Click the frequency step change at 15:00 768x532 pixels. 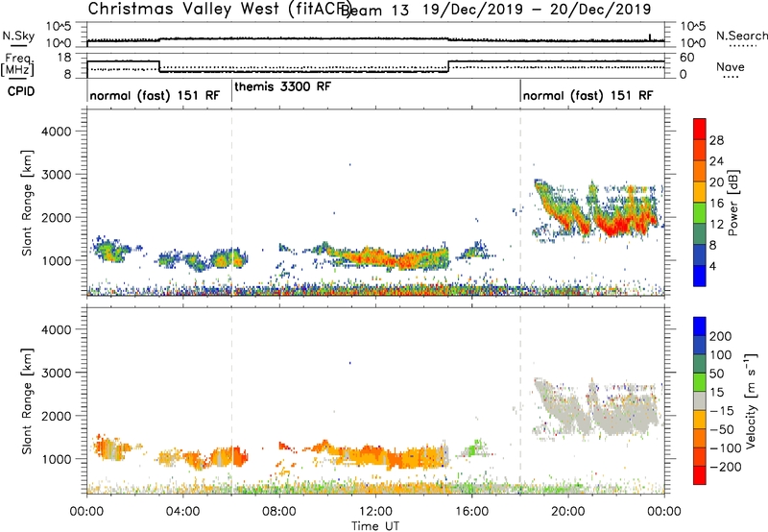tap(448, 66)
